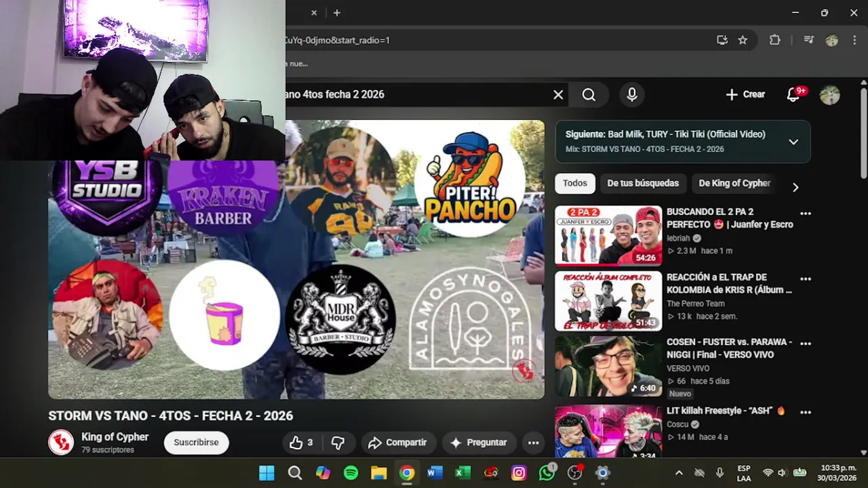Click system tray microphone icon

click(720, 473)
